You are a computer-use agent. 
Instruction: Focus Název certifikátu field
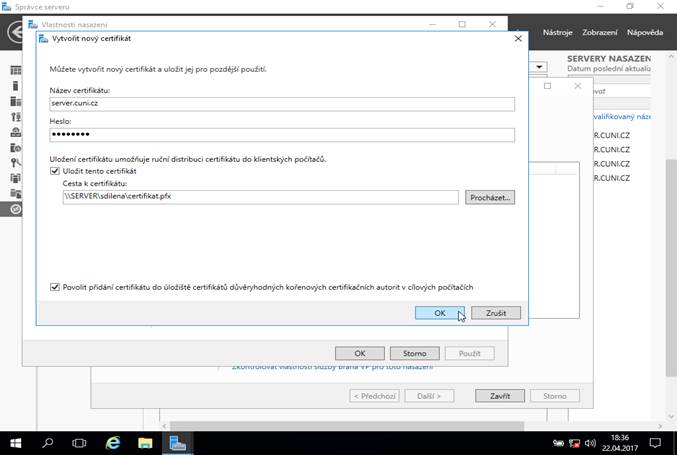tap(282, 104)
